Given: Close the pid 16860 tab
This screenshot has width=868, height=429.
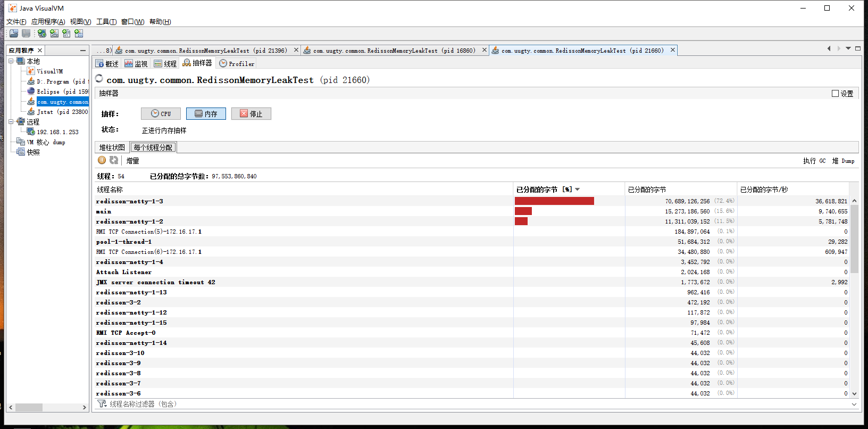Looking at the screenshot, I should 485,50.
